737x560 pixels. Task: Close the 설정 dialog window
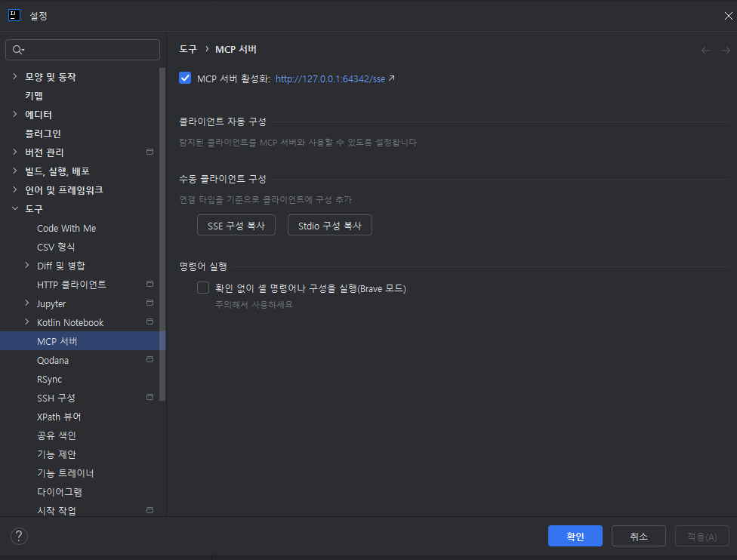coord(728,16)
